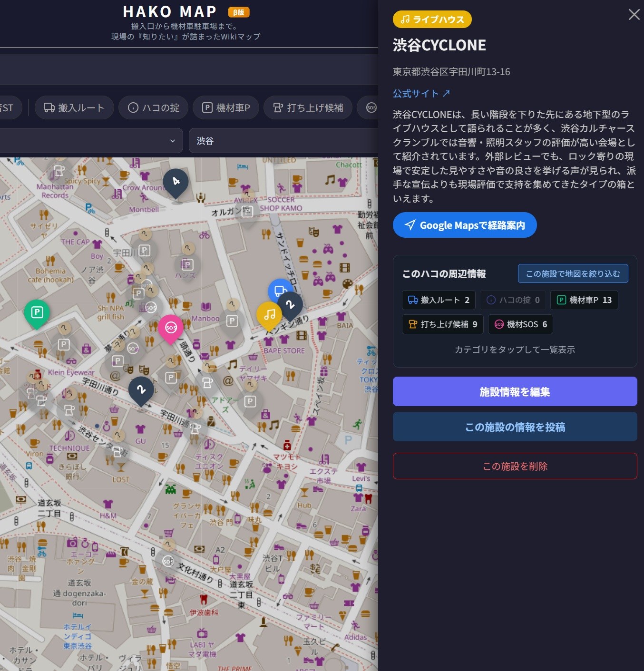
Task: Open 機材車P 13 list in 周辺情報
Action: (584, 300)
